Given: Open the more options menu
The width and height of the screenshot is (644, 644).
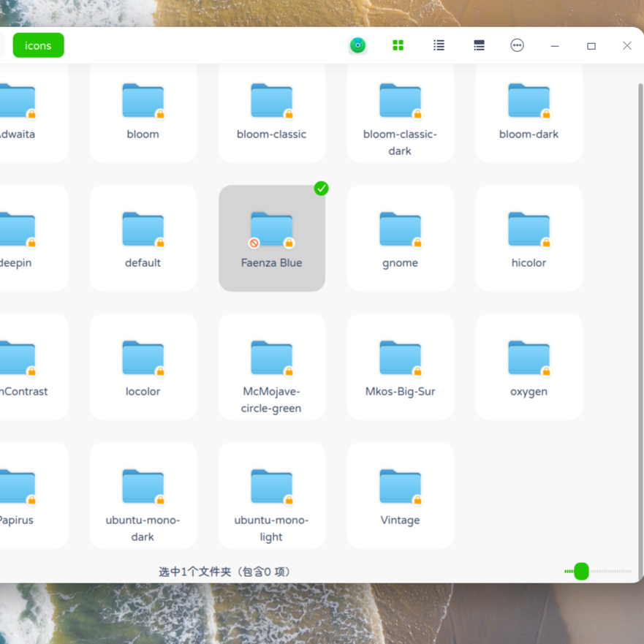Looking at the screenshot, I should (x=517, y=45).
